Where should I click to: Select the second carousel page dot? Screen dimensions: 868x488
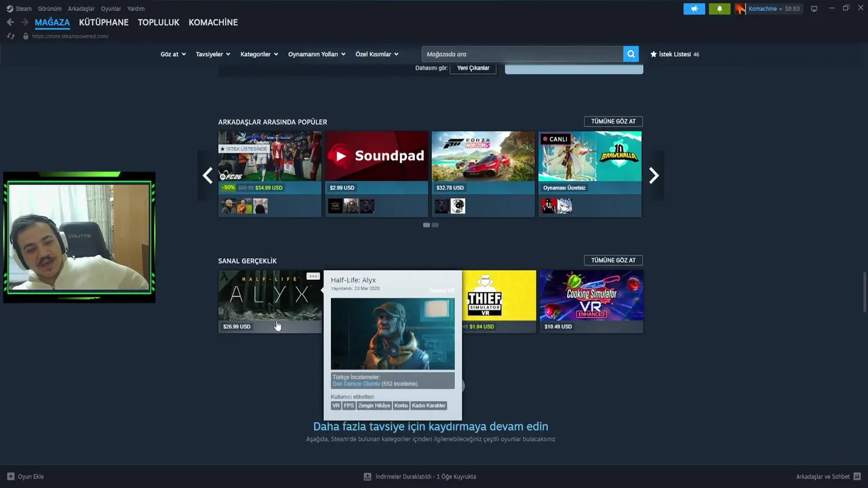435,225
